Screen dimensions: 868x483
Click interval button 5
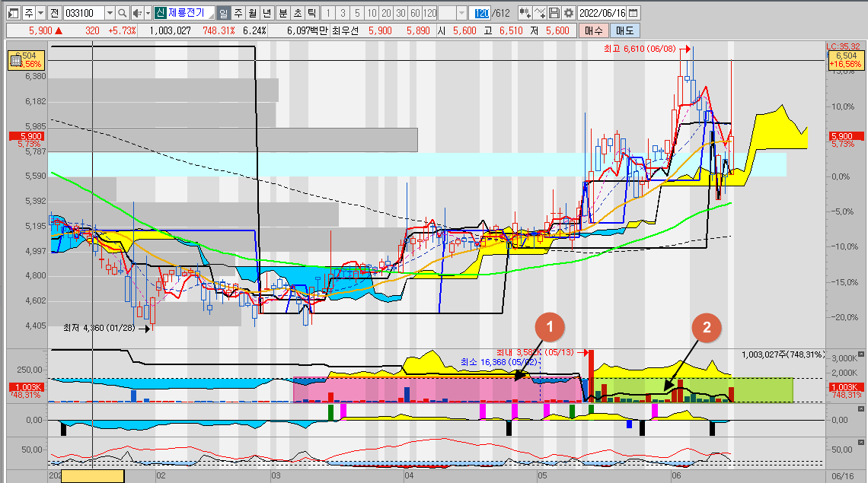click(357, 13)
